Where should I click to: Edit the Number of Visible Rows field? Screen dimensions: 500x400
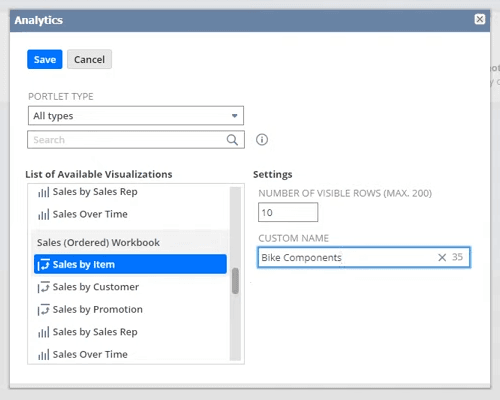coord(288,212)
